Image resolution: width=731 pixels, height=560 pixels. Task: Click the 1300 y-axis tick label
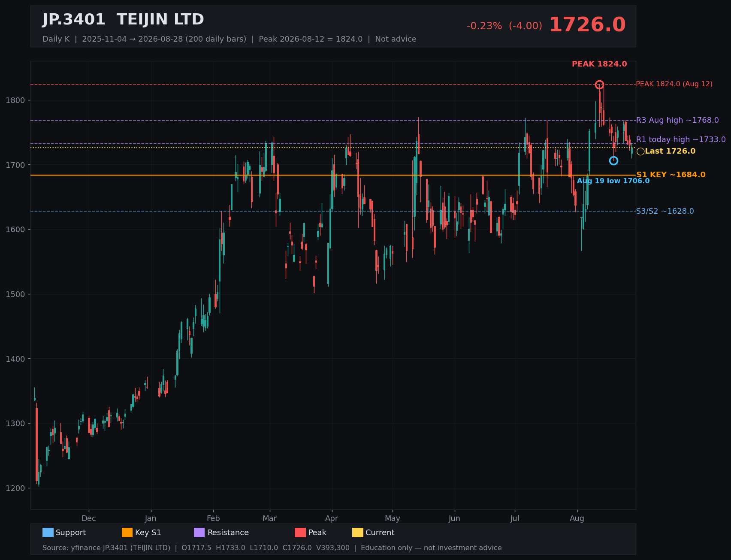pyautogui.click(x=15, y=424)
